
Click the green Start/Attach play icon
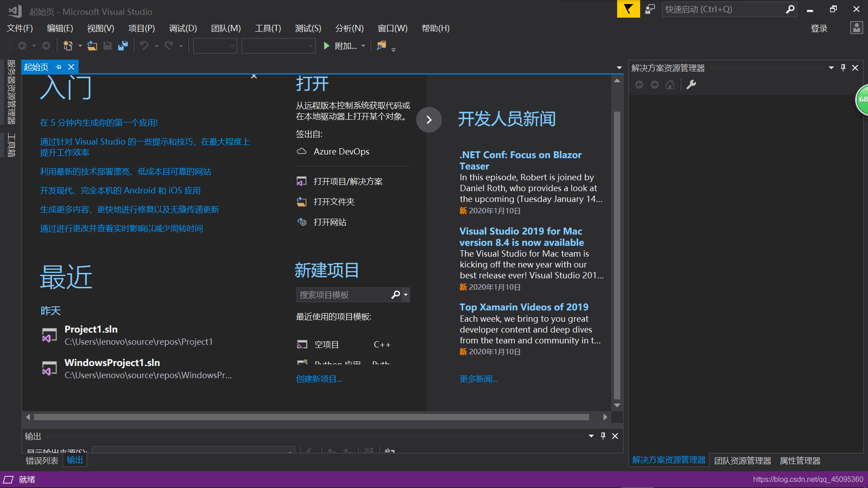pos(326,46)
